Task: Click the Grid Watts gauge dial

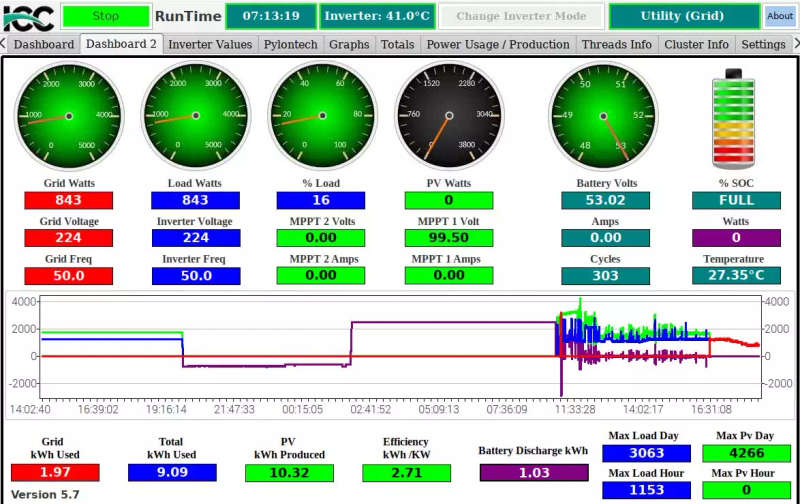Action: (x=69, y=116)
